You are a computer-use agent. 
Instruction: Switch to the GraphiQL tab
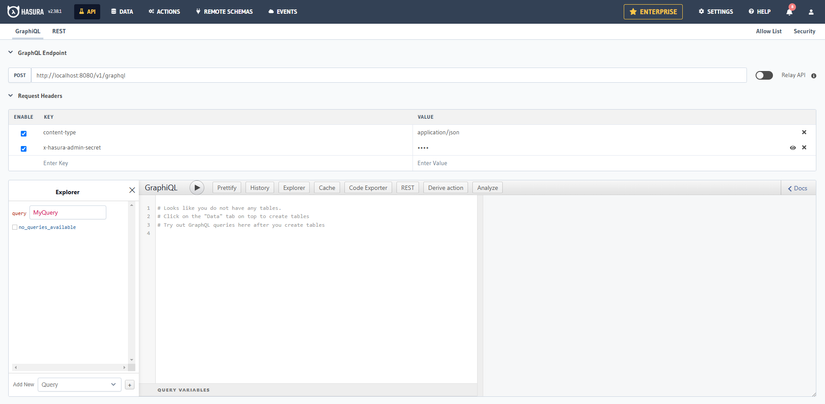[x=27, y=32]
